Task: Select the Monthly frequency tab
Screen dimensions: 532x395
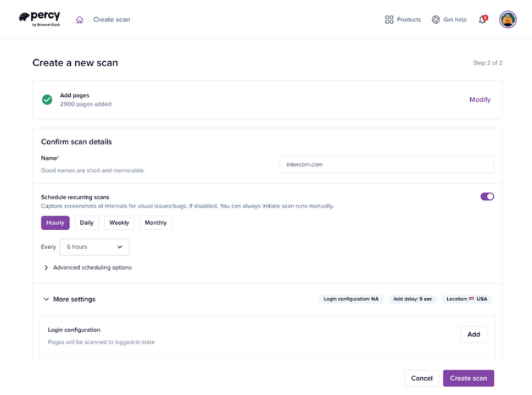Action: [x=156, y=223]
